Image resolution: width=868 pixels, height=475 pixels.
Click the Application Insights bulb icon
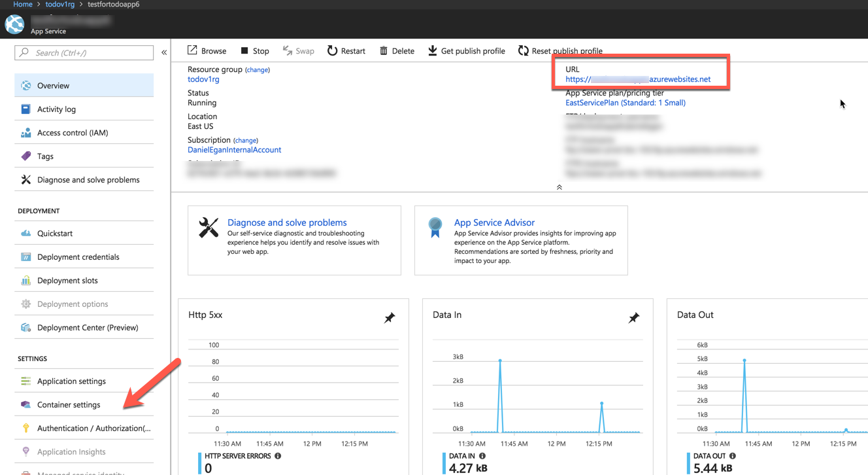pyautogui.click(x=26, y=452)
